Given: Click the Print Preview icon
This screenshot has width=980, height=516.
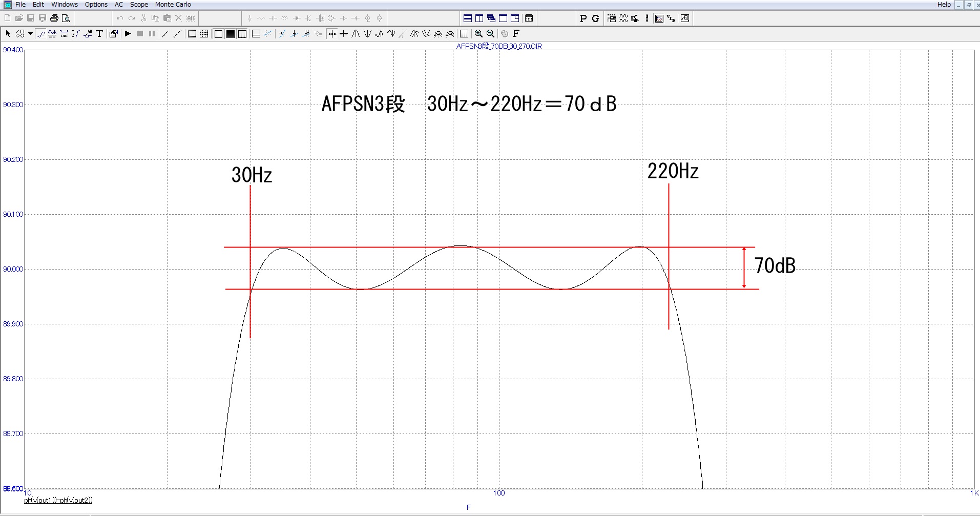Looking at the screenshot, I should [66, 18].
